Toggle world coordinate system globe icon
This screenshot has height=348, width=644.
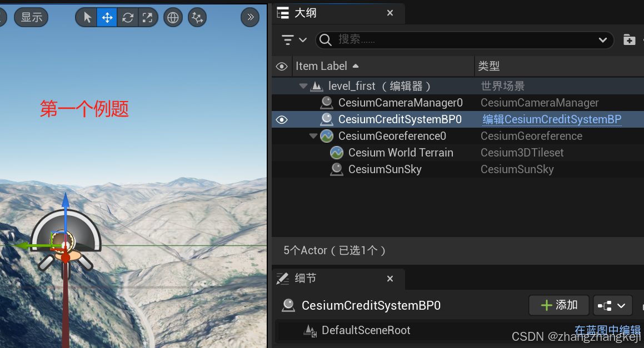[173, 17]
